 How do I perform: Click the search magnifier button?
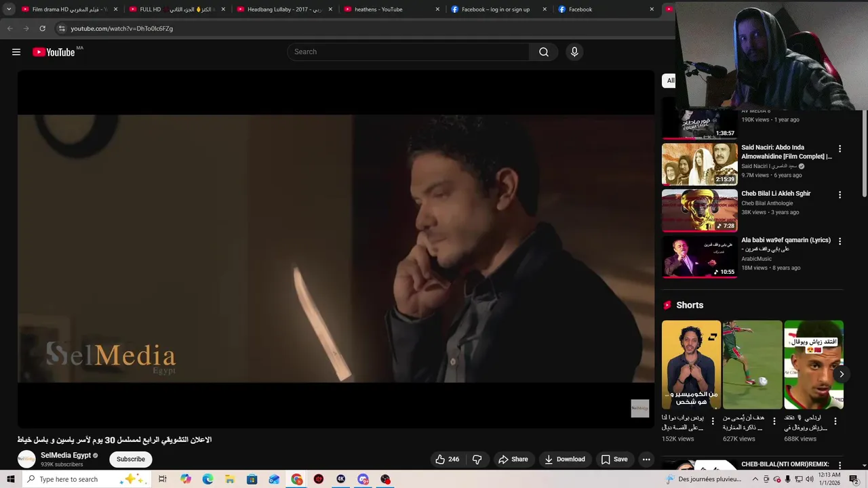click(x=543, y=52)
